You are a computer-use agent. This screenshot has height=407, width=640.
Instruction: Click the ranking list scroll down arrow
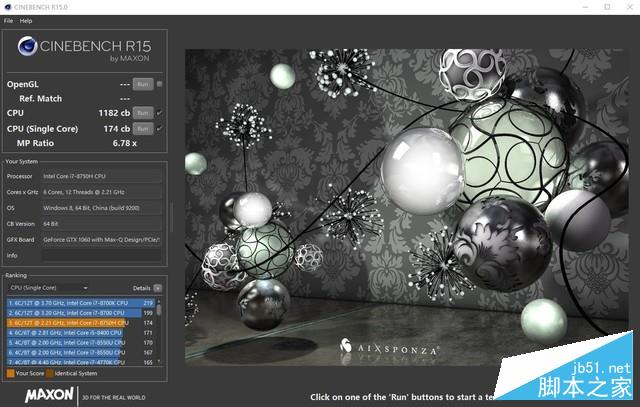(159, 362)
